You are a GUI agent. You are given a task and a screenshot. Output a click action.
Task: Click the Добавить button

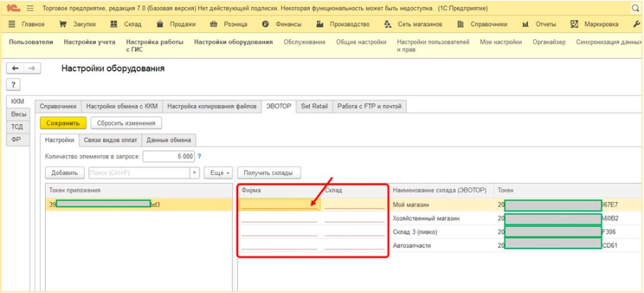64,173
